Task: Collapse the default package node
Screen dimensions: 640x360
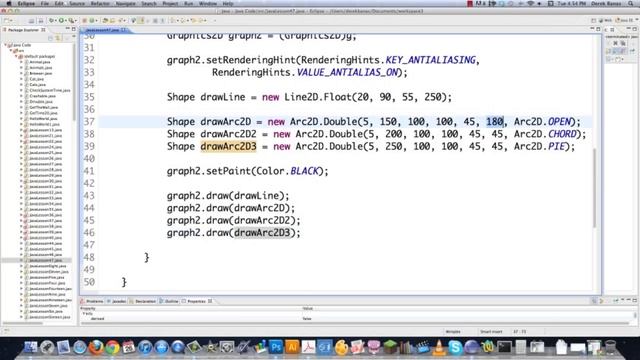Action: click(16, 56)
